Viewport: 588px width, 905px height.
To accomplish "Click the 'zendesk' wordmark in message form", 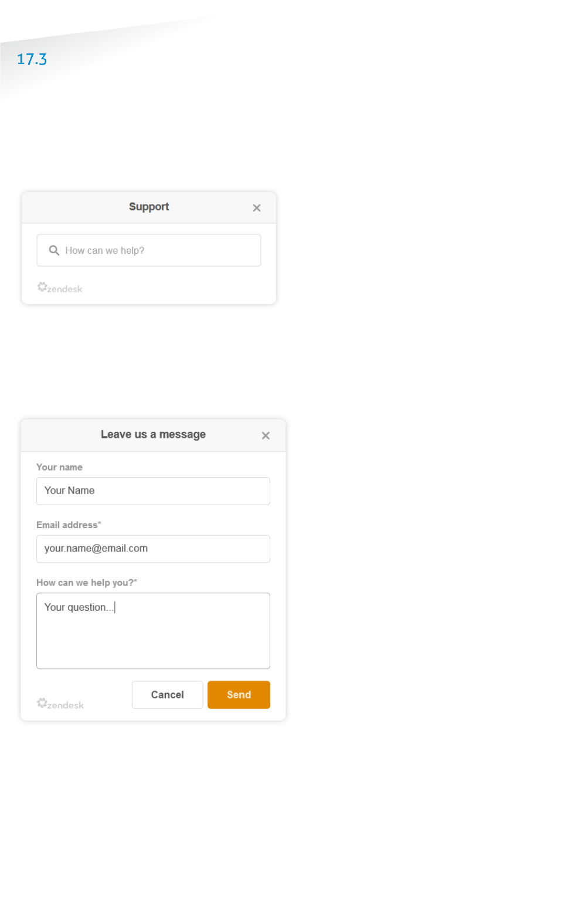I will click(x=66, y=706).
